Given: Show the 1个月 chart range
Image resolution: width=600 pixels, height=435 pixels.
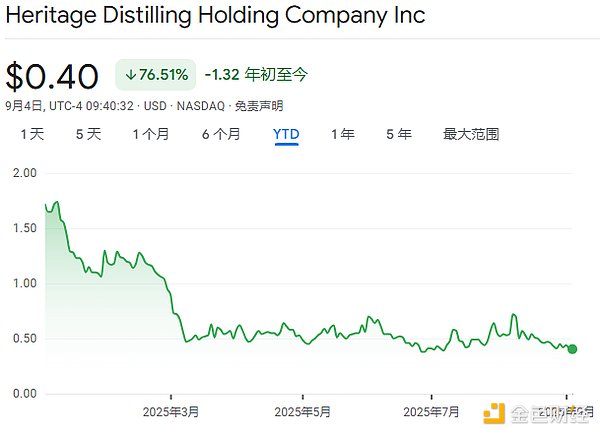Looking at the screenshot, I should (150, 134).
